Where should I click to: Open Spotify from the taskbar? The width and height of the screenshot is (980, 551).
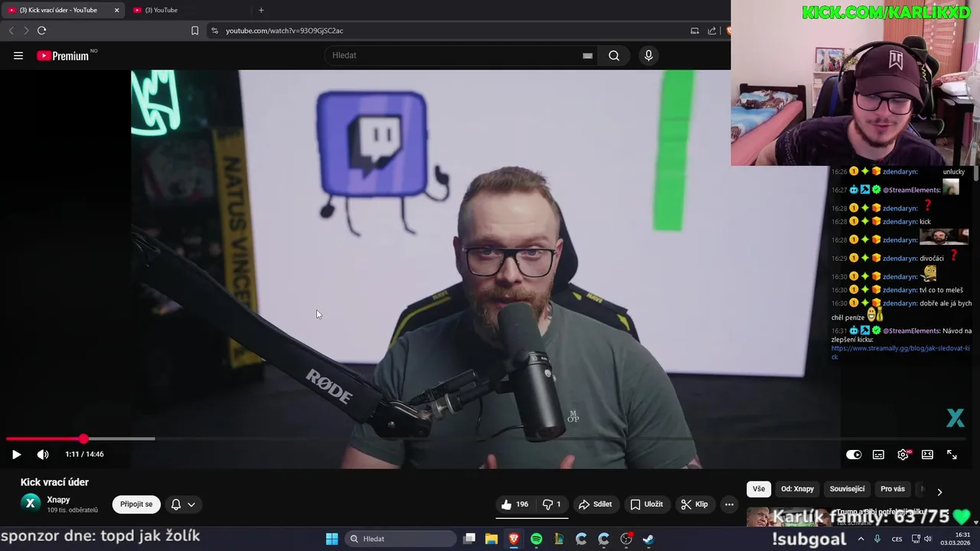click(x=536, y=539)
